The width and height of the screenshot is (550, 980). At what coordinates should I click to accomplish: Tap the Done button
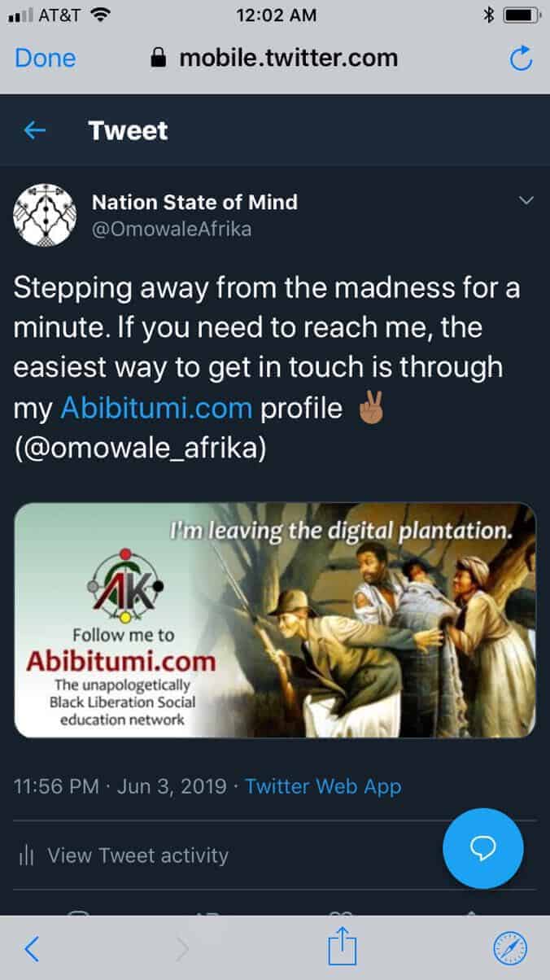coord(46,58)
